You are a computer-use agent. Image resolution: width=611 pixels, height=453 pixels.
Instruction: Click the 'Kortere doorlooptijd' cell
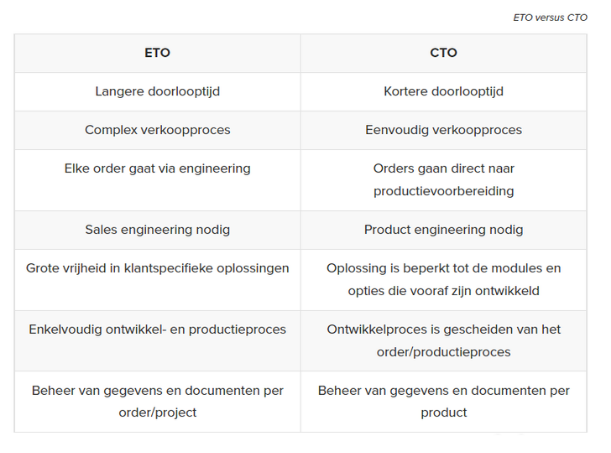(443, 91)
